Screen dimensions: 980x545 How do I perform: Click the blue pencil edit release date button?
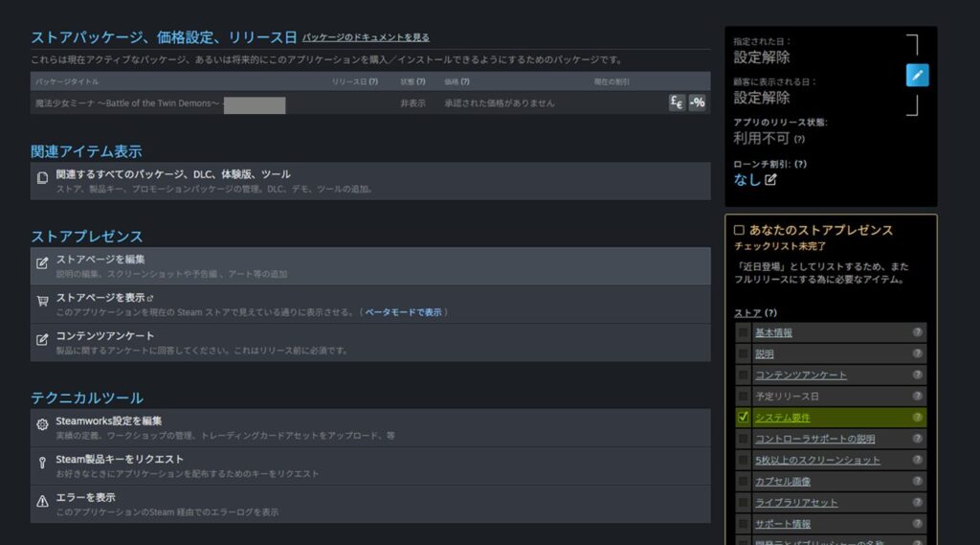tap(917, 76)
